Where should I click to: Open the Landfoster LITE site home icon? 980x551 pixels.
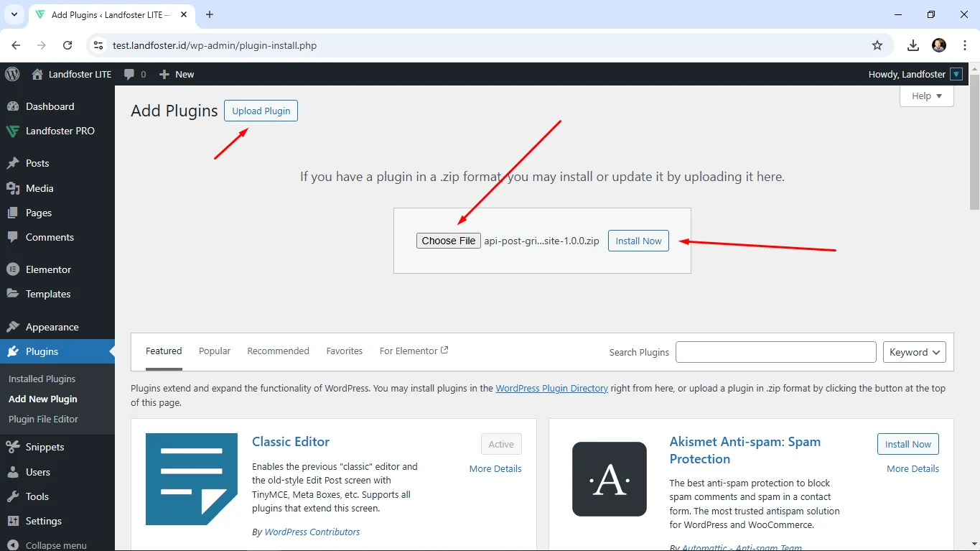(37, 74)
